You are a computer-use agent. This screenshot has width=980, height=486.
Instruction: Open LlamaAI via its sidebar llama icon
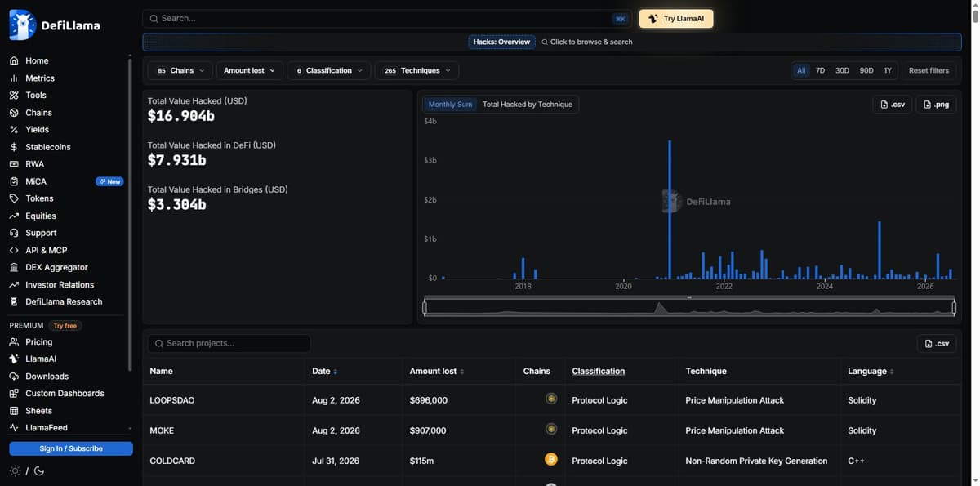pyautogui.click(x=14, y=359)
